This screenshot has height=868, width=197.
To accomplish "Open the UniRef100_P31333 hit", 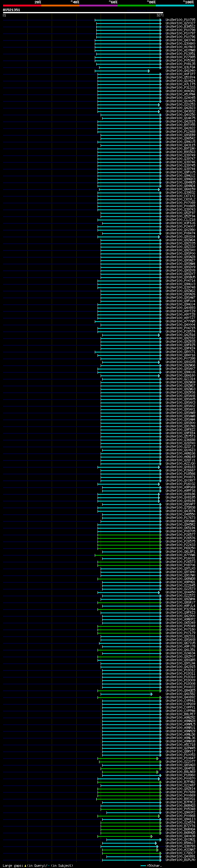I will 180,88.
